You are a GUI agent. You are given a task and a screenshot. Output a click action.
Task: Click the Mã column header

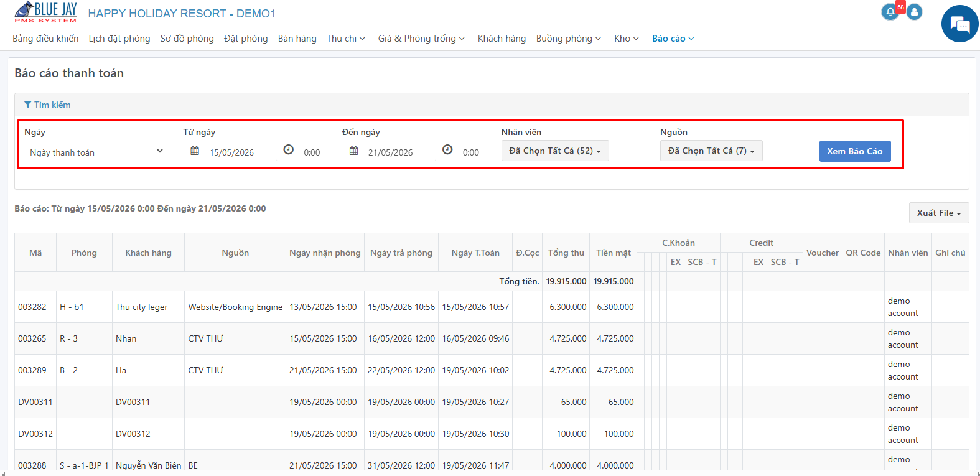(35, 253)
